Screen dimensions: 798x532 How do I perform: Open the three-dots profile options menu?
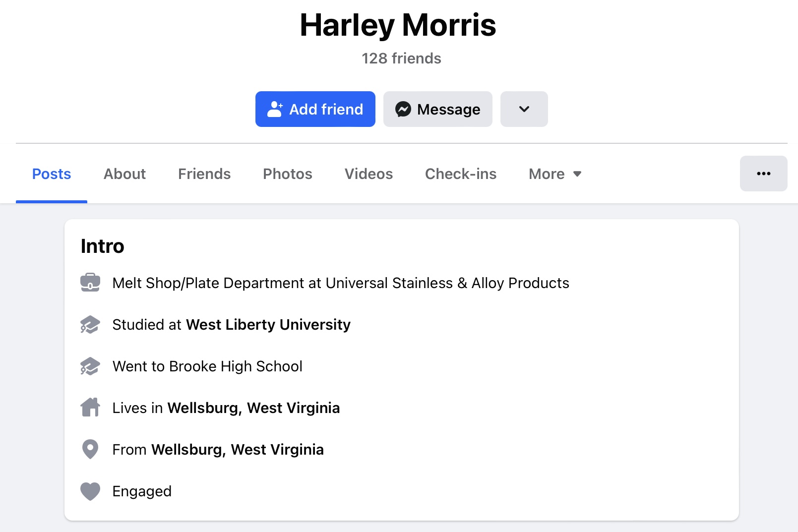point(764,174)
